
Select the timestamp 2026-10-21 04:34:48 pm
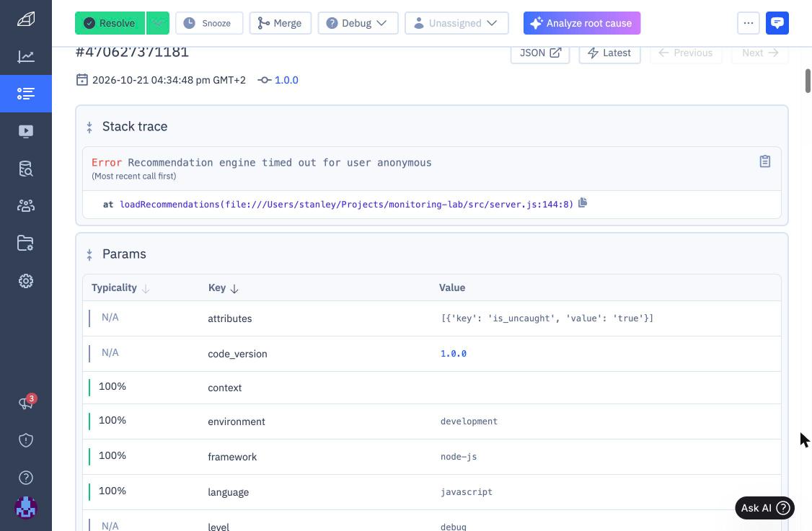(x=169, y=80)
